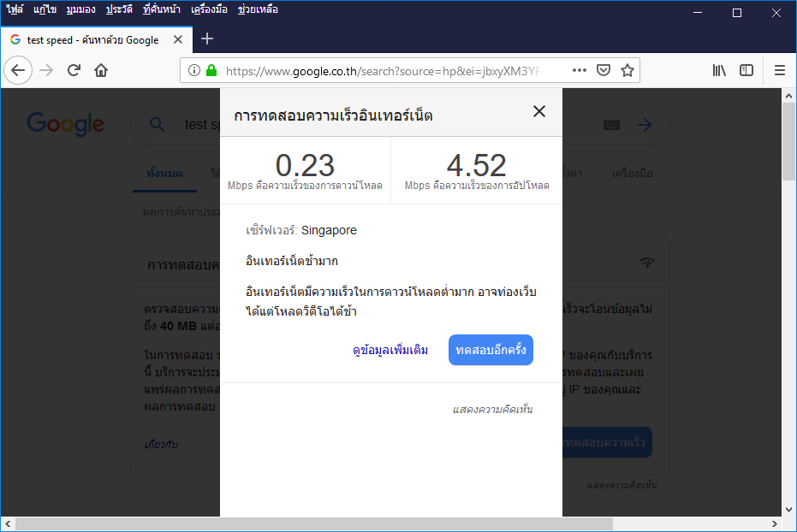Click the vertical scrollbar down arrow
This screenshot has height=532, width=797.
pos(789,510)
